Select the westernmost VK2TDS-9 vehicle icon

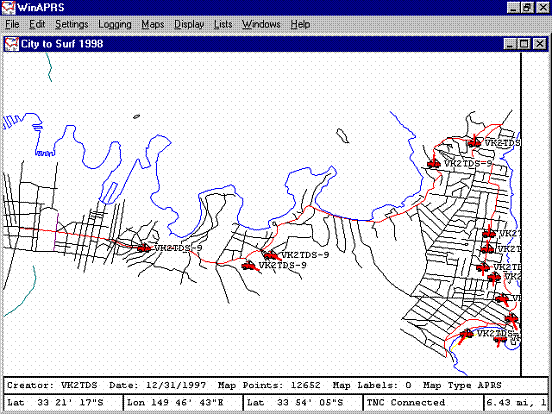(x=144, y=248)
